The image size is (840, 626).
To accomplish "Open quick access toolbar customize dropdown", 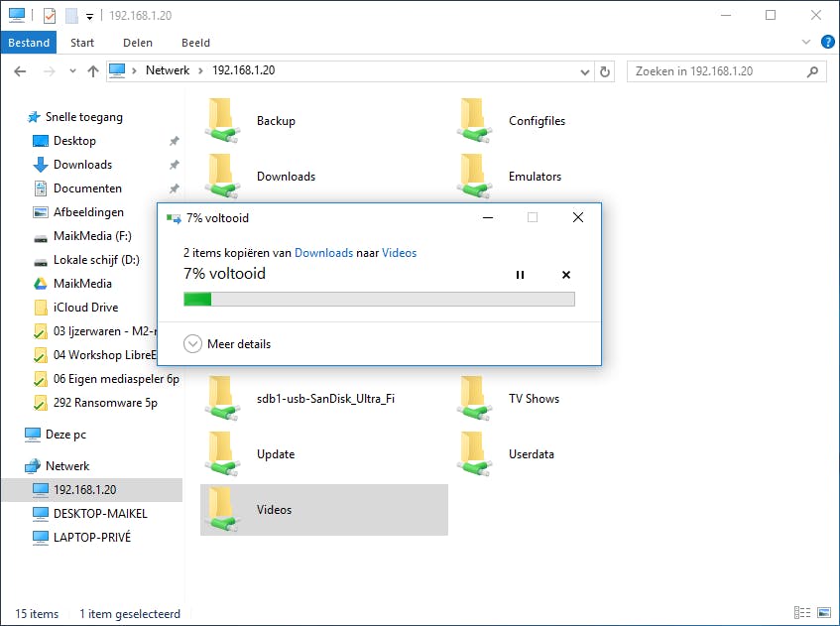I will tap(89, 17).
